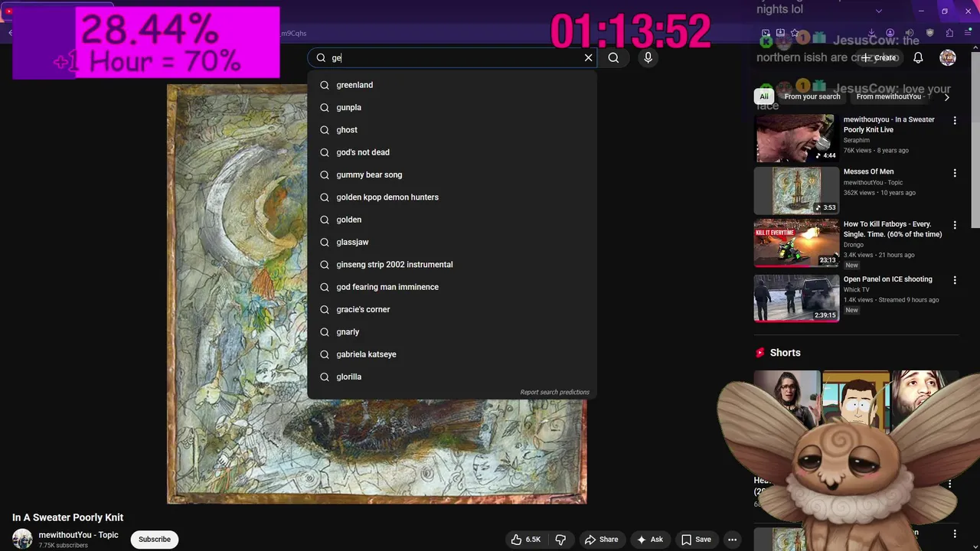The width and height of the screenshot is (980, 551).
Task: Open the Ask AI button
Action: click(649, 540)
